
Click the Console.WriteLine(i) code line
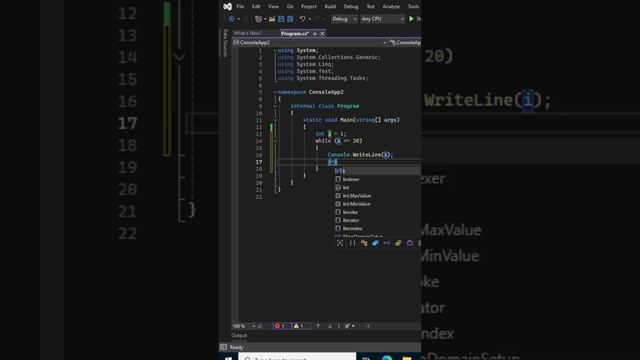[x=360, y=155]
